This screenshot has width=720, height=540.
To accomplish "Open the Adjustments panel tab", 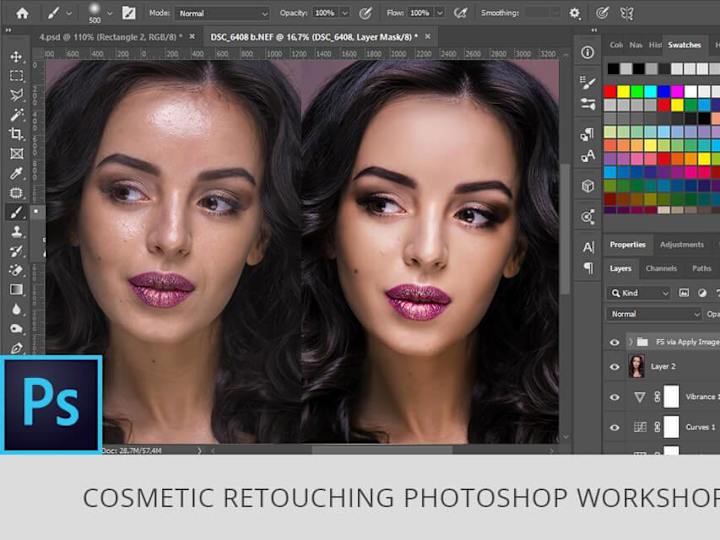I will coord(681,245).
